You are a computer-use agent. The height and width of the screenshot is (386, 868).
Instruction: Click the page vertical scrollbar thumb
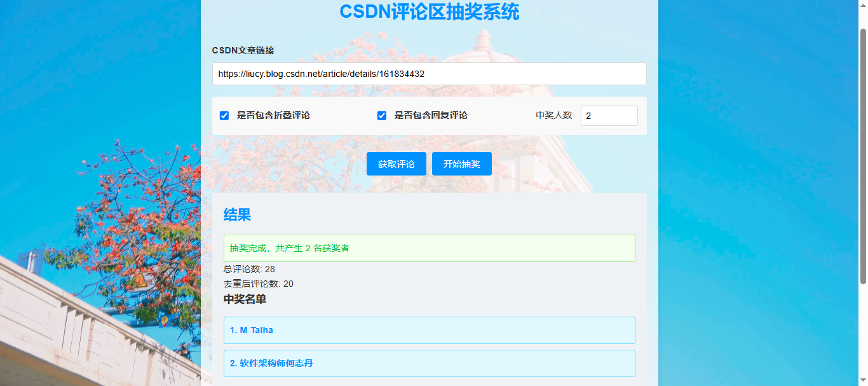(x=863, y=156)
